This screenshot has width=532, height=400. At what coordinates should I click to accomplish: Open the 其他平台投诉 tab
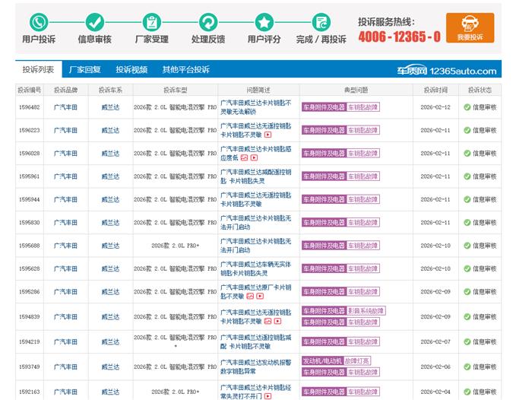click(185, 70)
